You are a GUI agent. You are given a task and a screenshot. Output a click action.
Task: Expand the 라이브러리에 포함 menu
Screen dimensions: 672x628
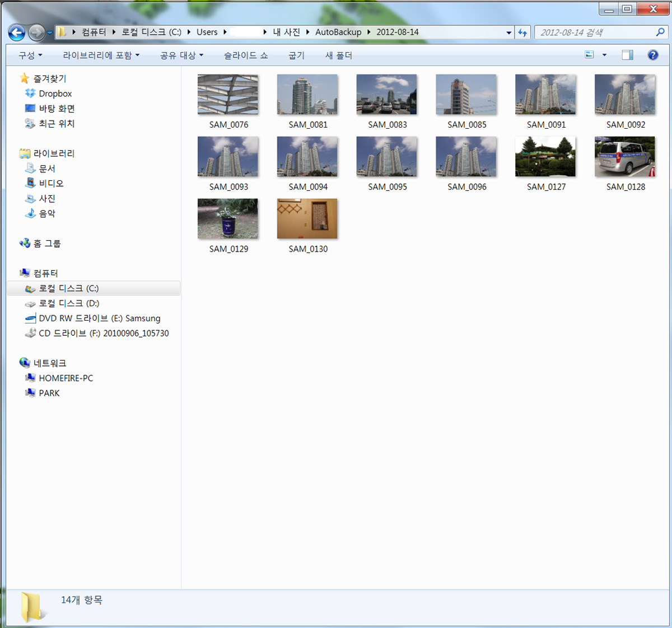[x=101, y=55]
